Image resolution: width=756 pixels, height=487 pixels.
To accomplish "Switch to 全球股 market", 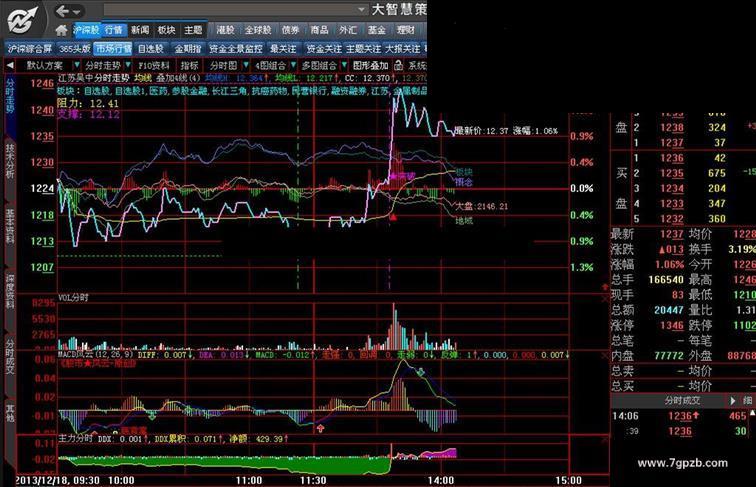I will 258,30.
